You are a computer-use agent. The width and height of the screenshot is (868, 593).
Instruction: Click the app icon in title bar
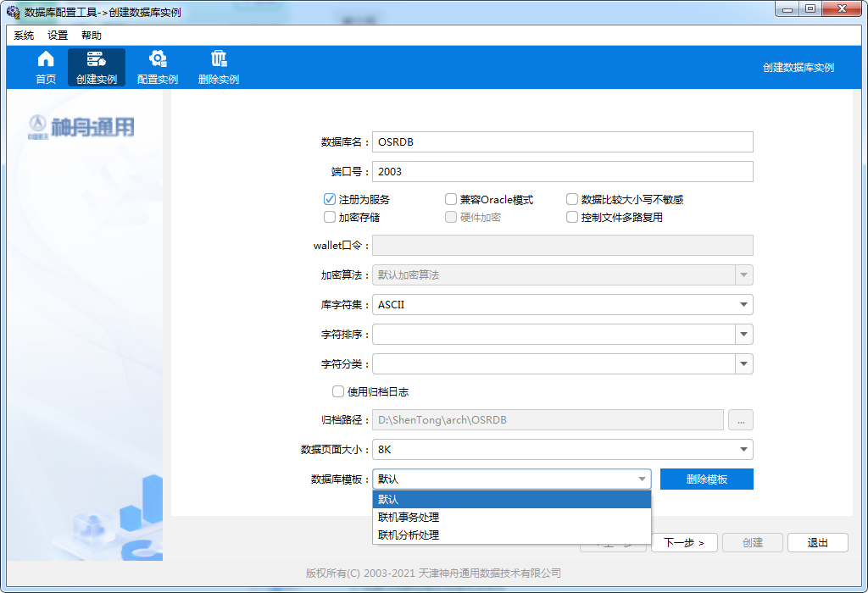click(14, 13)
